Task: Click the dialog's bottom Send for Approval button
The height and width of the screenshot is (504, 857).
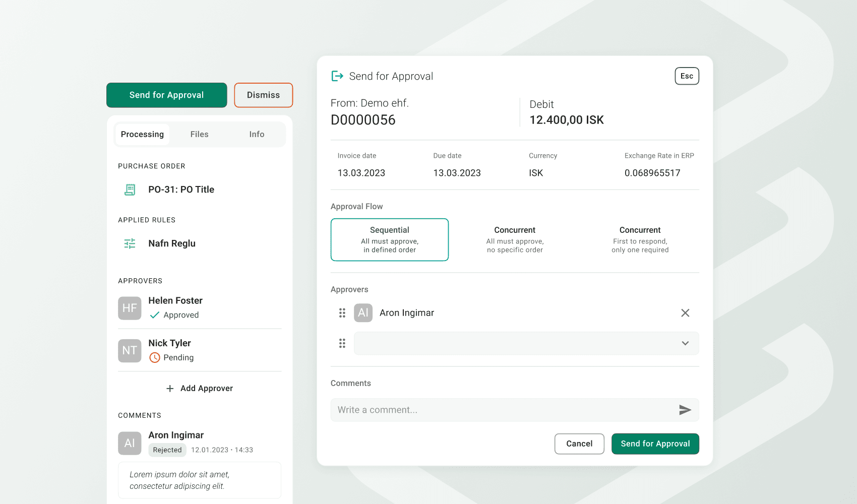Action: [655, 444]
